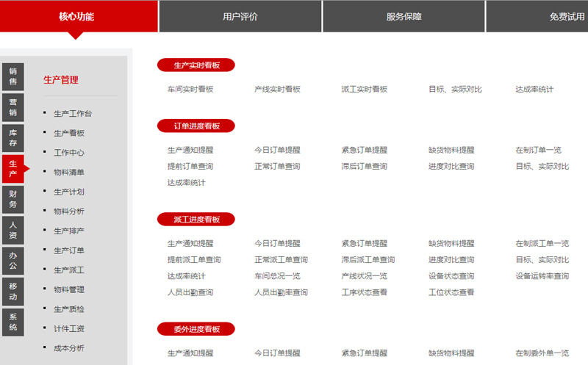Open the 服务保障 tab
The image size is (588, 365).
pos(404,16)
